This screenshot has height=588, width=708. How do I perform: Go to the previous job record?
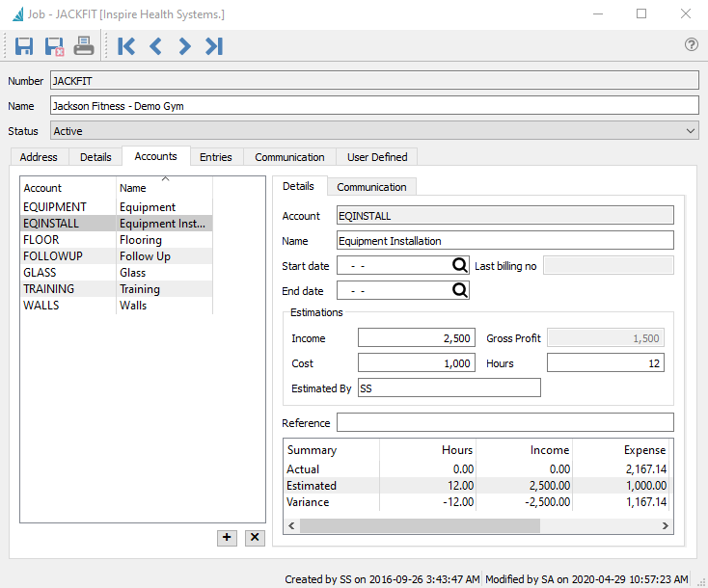155,45
